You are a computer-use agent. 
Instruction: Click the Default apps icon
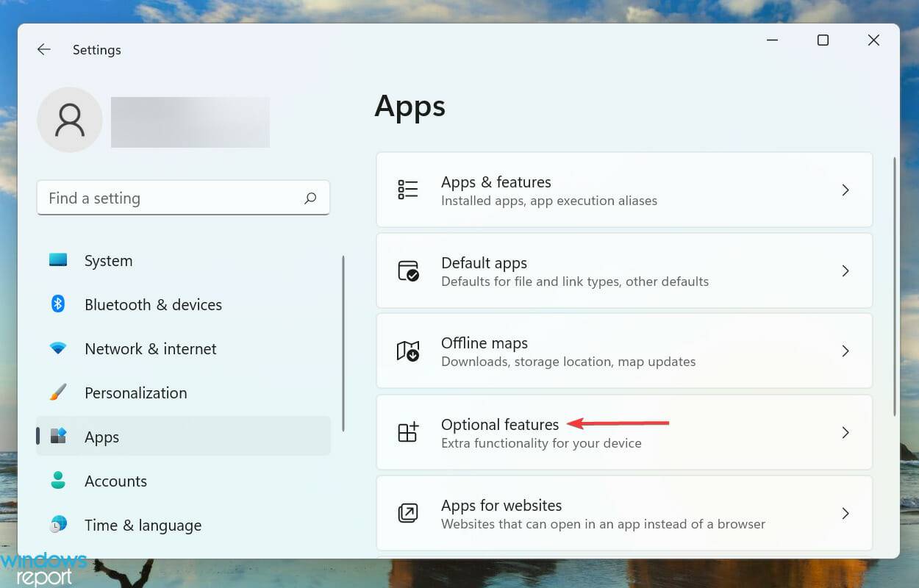409,270
